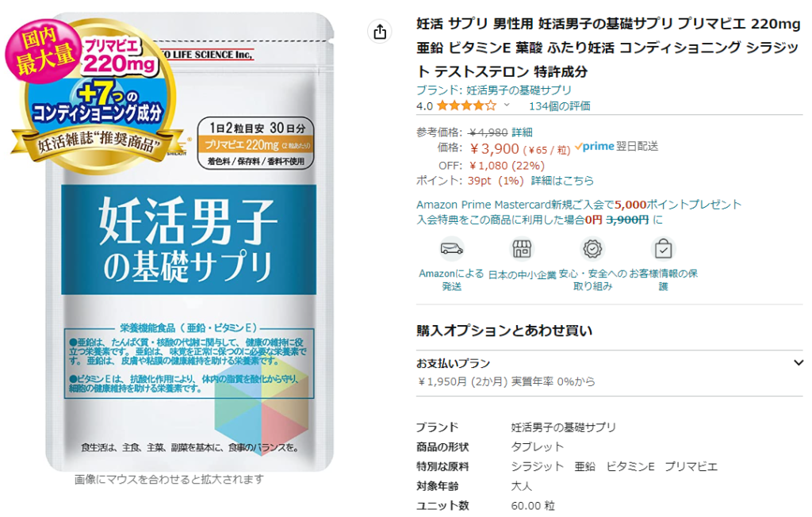Viewport: 812px width, 517px height.
Task: Click the 安心・安全への取り組み label
Action: [592, 280]
